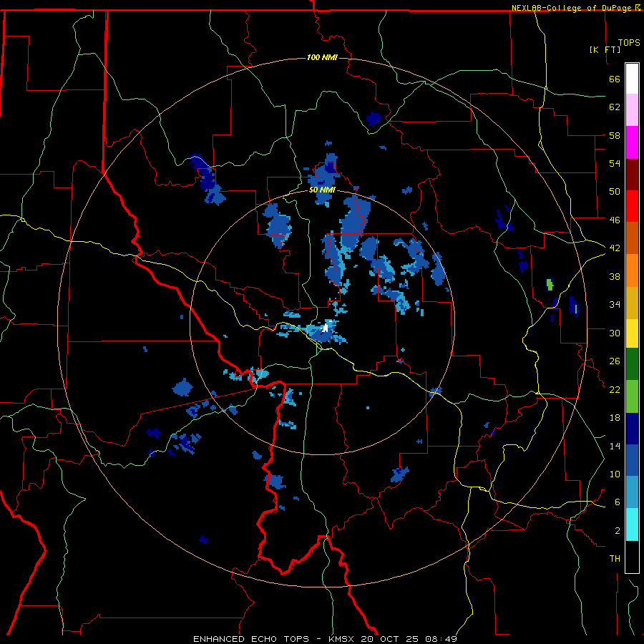Select the legend value 18
Viewport: 644px width, 644px height.
(615, 418)
